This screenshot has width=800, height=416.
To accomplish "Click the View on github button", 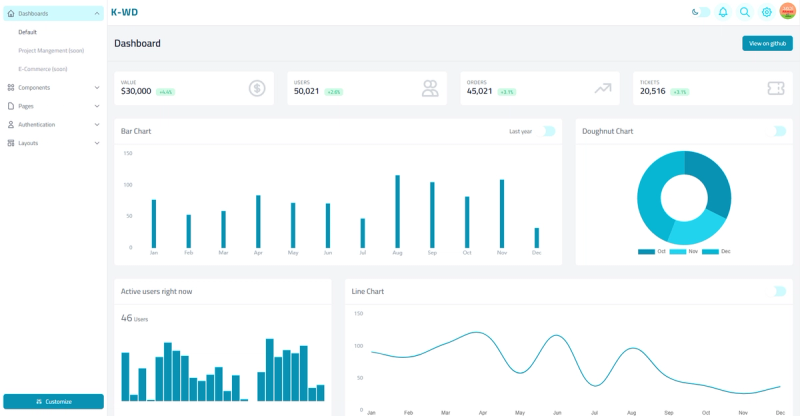I will 767,43.
